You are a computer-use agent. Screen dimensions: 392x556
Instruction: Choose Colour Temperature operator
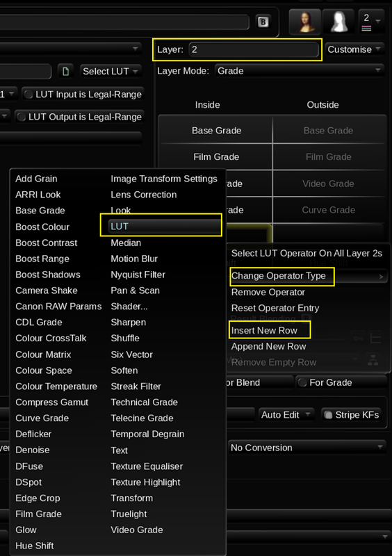coord(56,386)
